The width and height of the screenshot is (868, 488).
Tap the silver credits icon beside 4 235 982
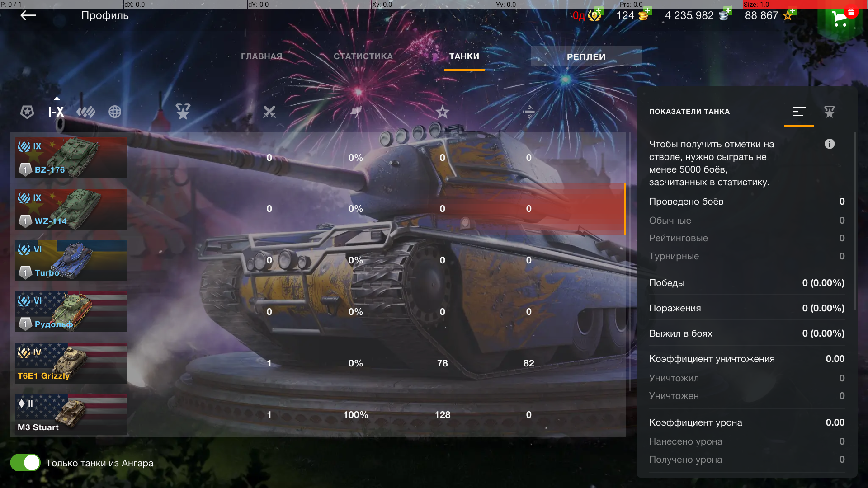coord(725,15)
